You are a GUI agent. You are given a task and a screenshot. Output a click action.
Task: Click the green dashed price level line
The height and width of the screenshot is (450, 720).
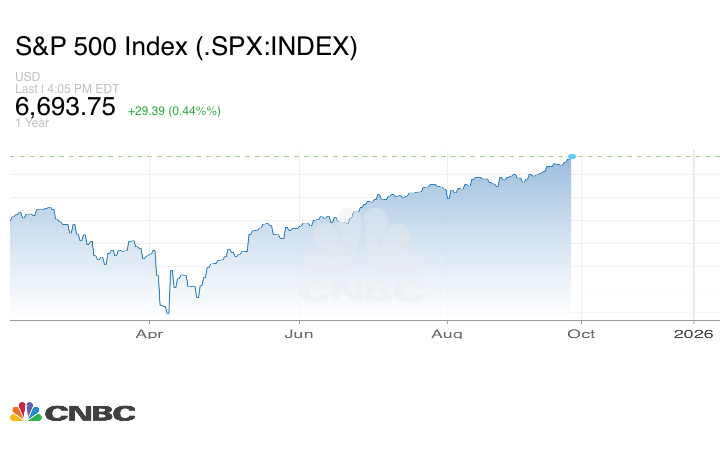[x=300, y=156]
